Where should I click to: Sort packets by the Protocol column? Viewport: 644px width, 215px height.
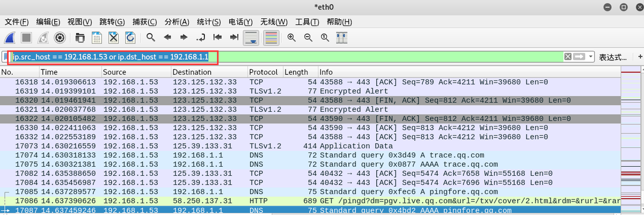(x=263, y=72)
